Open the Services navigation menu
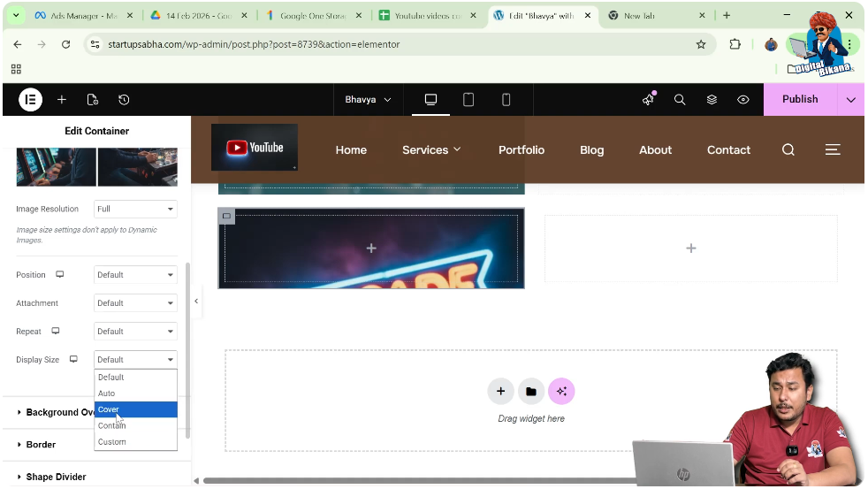The image size is (868, 489). point(431,150)
